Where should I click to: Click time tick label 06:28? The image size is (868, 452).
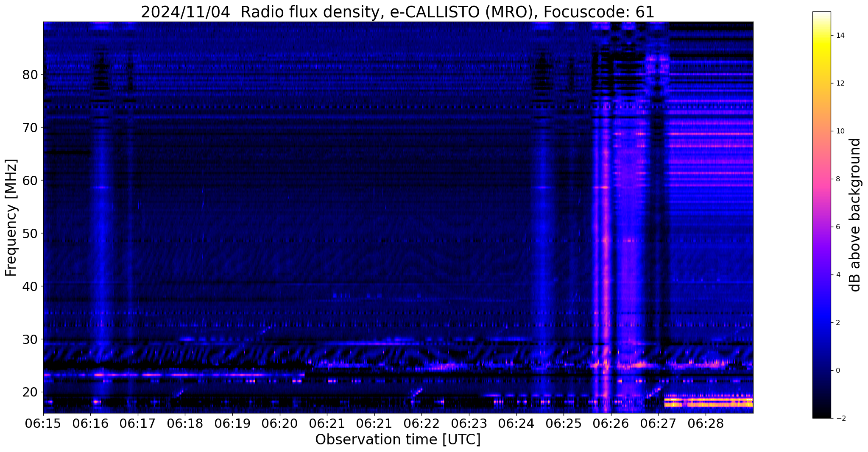706,423
